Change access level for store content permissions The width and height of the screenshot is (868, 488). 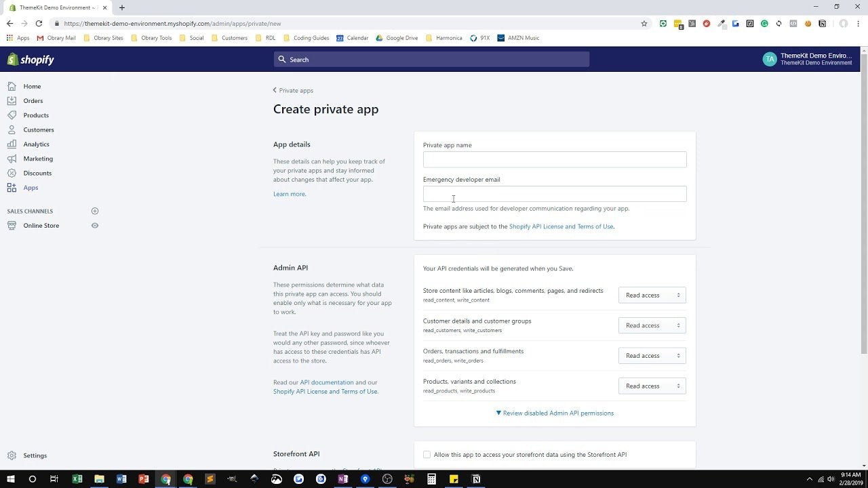coord(651,295)
